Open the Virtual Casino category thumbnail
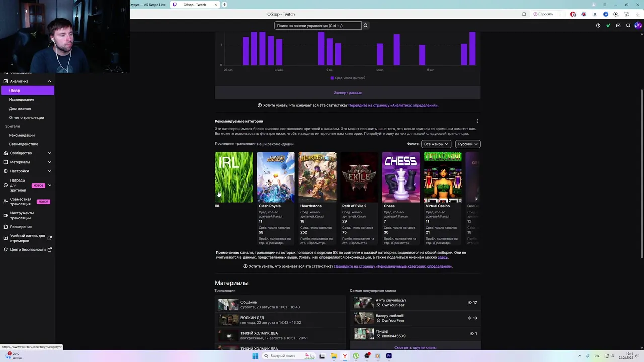Viewport: 644px width, 362px height. tap(443, 177)
